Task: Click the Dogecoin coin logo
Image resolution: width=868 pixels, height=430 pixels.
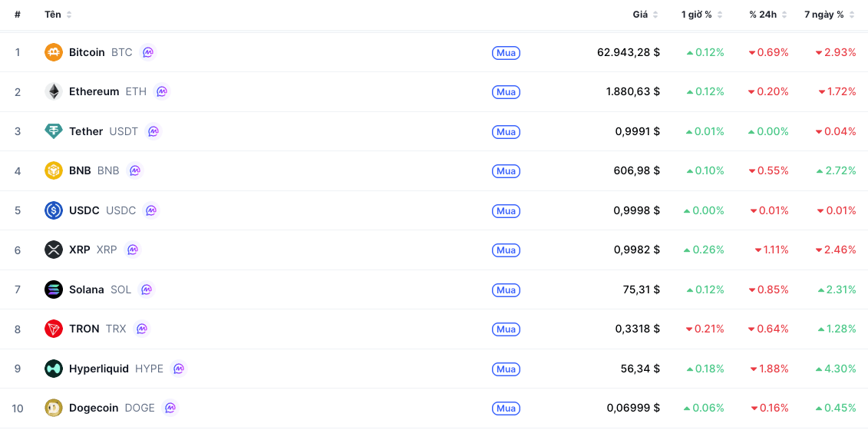Action: coord(54,408)
